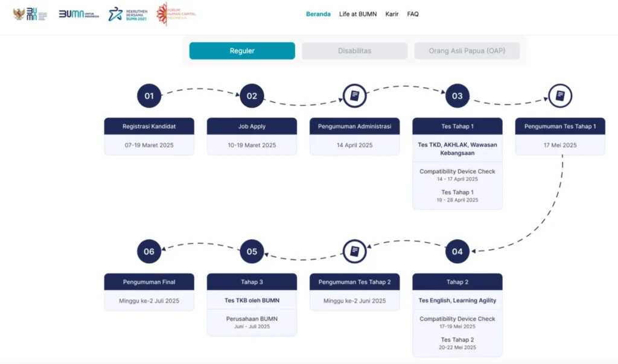The height and width of the screenshot is (364, 618).
Task: Click Tes TKD, AKHLAK, Wawasan Kebangsaan text
Action: coord(457,148)
